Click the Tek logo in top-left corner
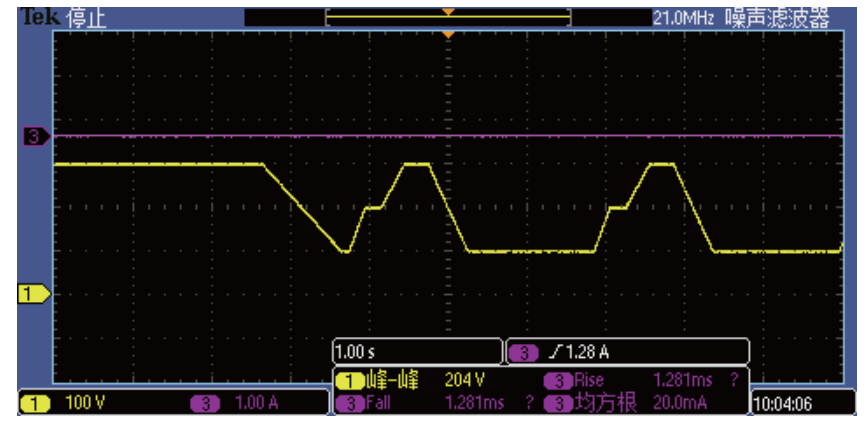 click(x=36, y=17)
